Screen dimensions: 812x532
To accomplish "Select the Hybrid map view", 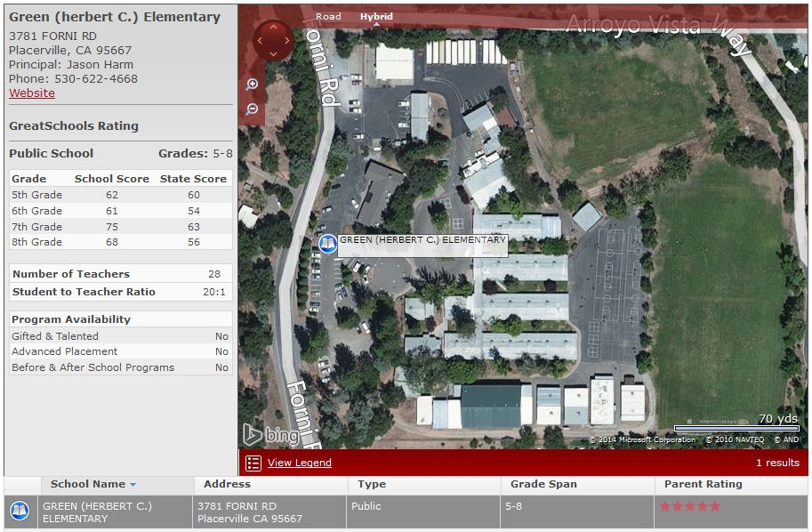I will pos(376,16).
